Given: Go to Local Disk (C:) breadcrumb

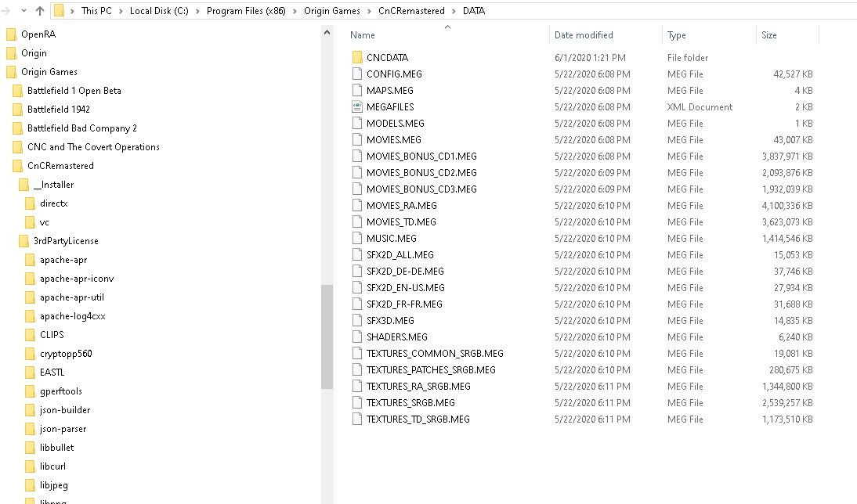Looking at the screenshot, I should (159, 11).
